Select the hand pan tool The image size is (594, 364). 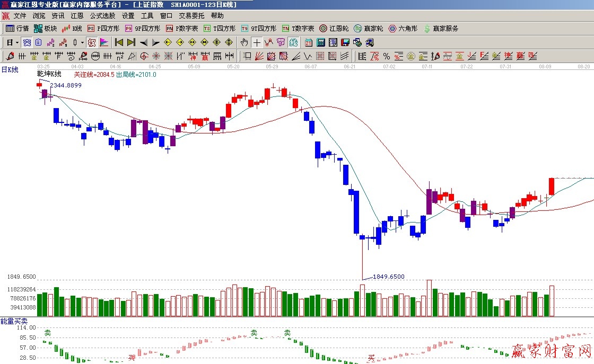[x=244, y=42]
